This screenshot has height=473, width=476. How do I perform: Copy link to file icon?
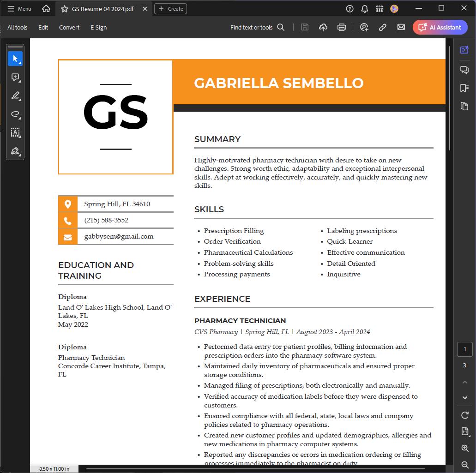point(382,27)
